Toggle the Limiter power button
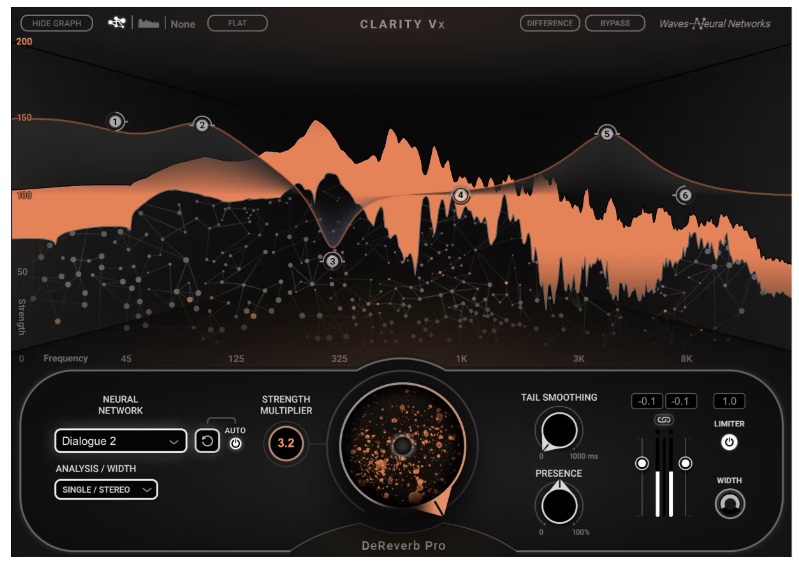 click(x=729, y=442)
